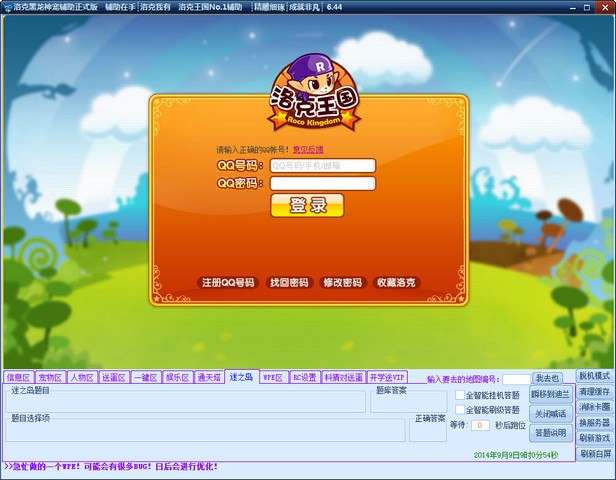Open the 答题说明 button
The width and height of the screenshot is (616, 480).
pos(551,433)
